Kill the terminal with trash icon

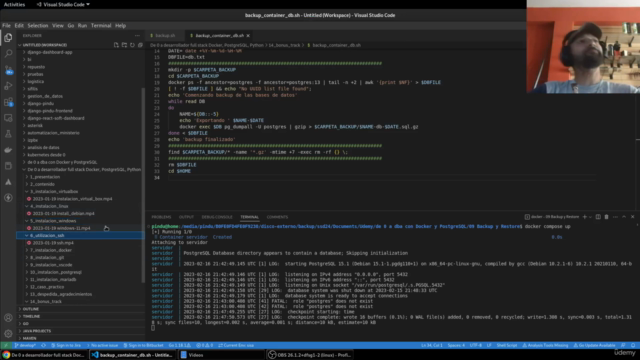tap(607, 217)
